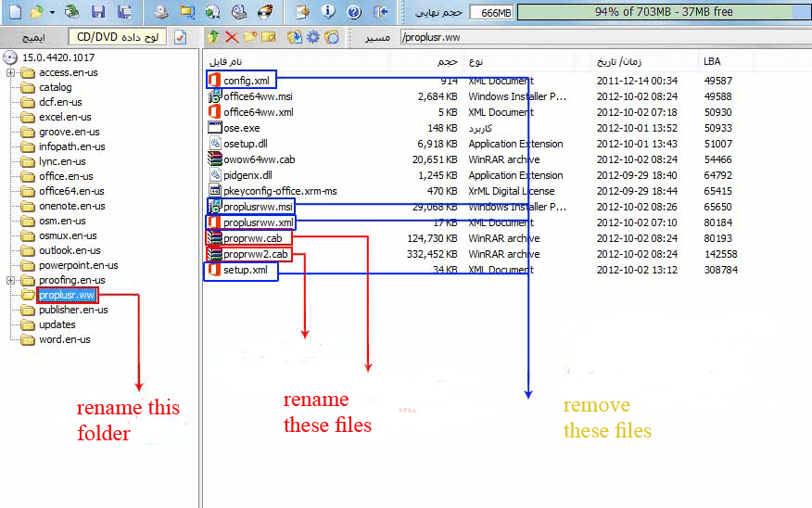The height and width of the screenshot is (508, 812).
Task: Sort by the نوع type column header
Action: tap(476, 61)
